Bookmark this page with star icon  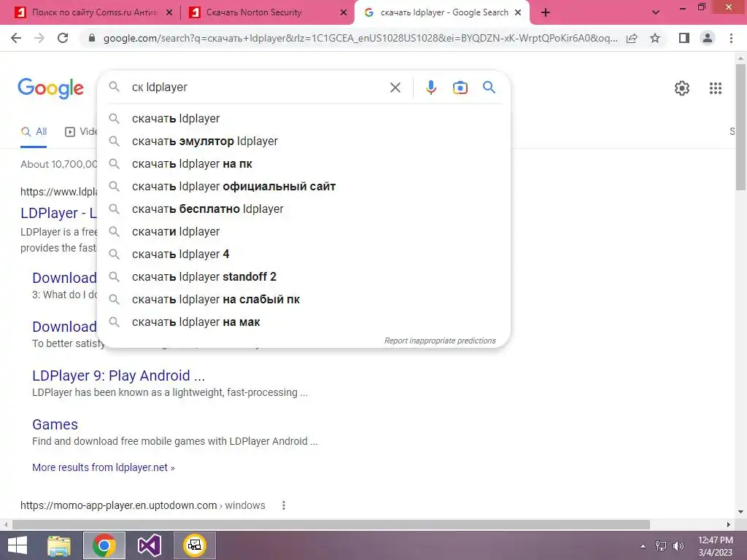tap(655, 38)
